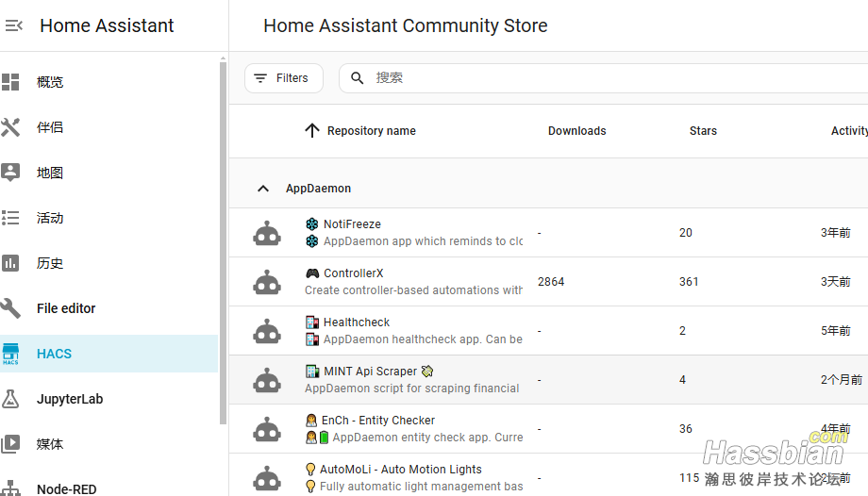Viewport: 868px width, 496px height.
Task: Open the JupyterLab flask icon
Action: 10,399
